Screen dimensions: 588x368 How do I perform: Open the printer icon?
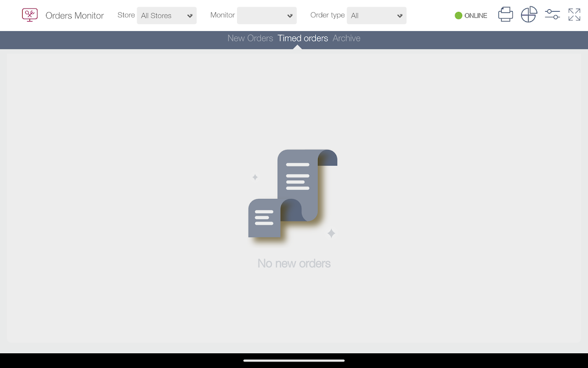505,15
